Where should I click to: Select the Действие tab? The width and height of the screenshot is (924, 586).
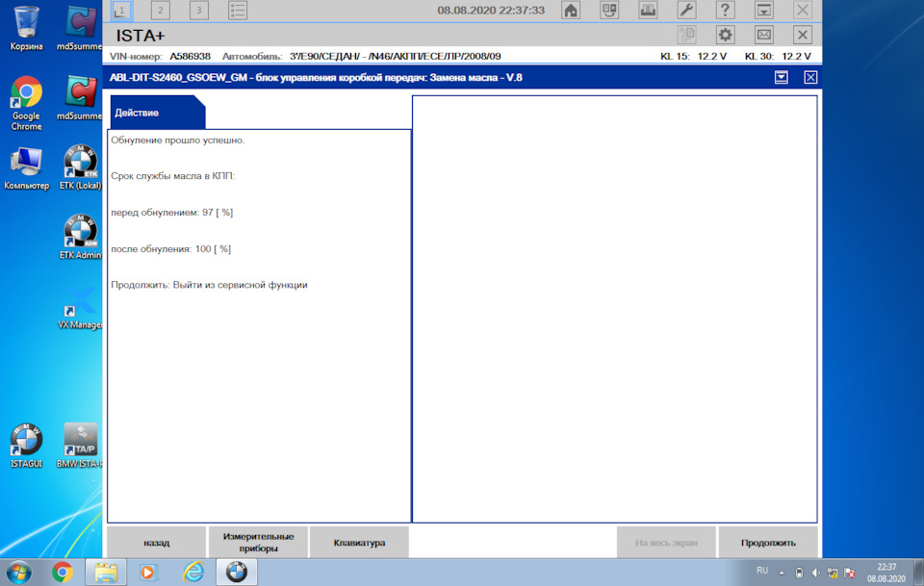coord(157,113)
